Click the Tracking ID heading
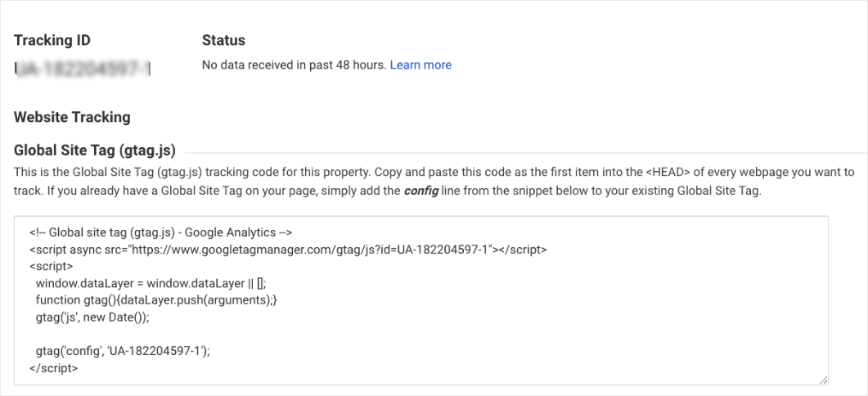This screenshot has height=396, width=868. [52, 40]
